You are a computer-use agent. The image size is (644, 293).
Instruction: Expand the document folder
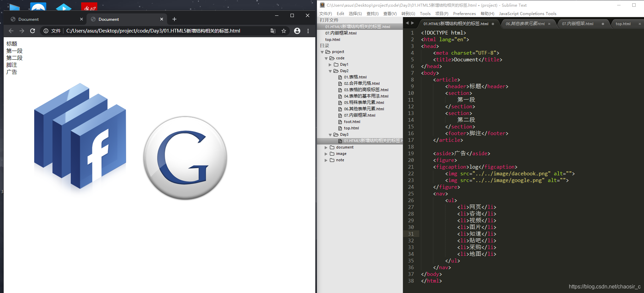pyautogui.click(x=326, y=148)
